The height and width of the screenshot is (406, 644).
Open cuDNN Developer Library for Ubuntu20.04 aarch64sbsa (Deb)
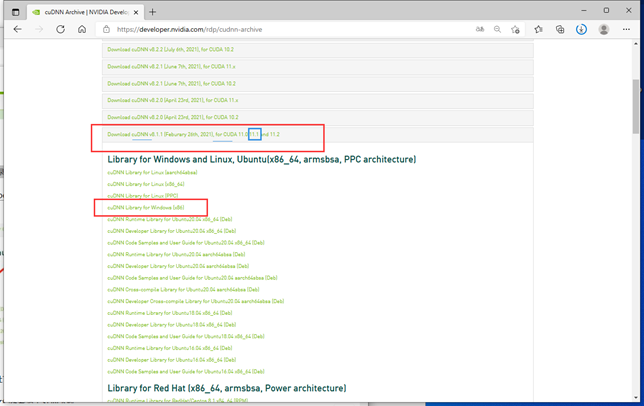pos(178,266)
